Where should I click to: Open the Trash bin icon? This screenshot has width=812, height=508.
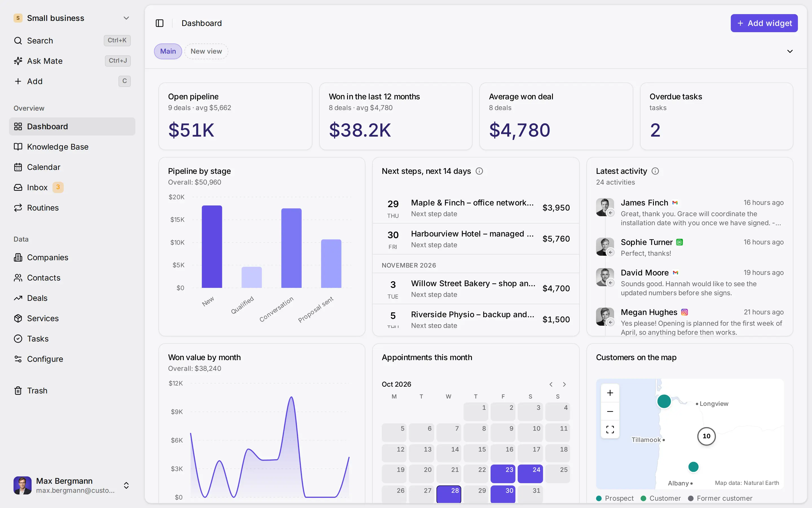[18, 391]
